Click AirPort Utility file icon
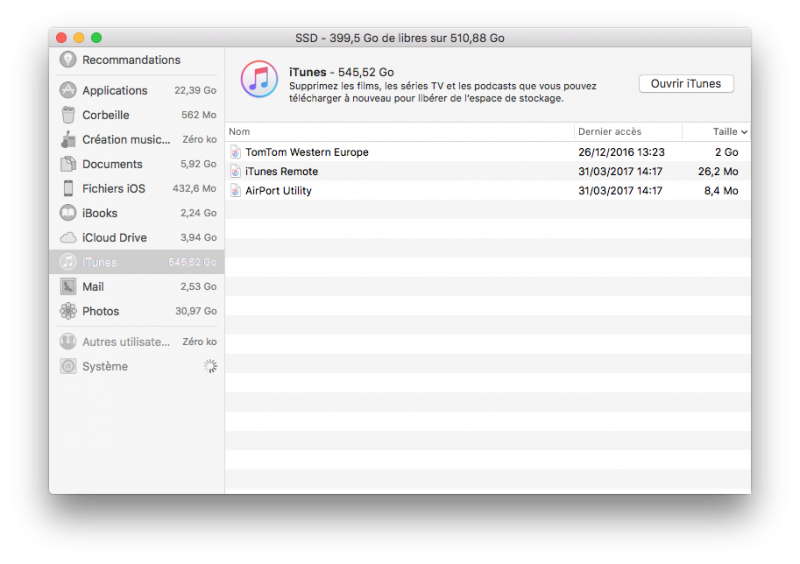 235,191
